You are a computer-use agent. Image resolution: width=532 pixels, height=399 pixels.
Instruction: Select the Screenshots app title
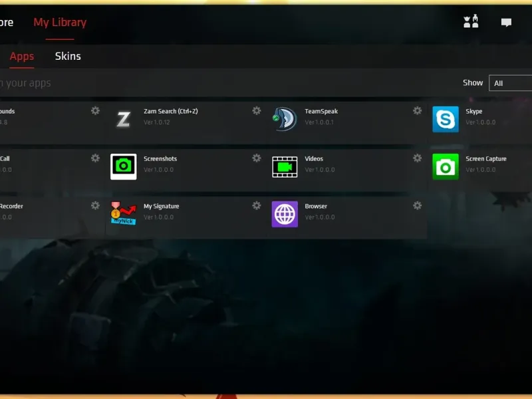(160, 159)
